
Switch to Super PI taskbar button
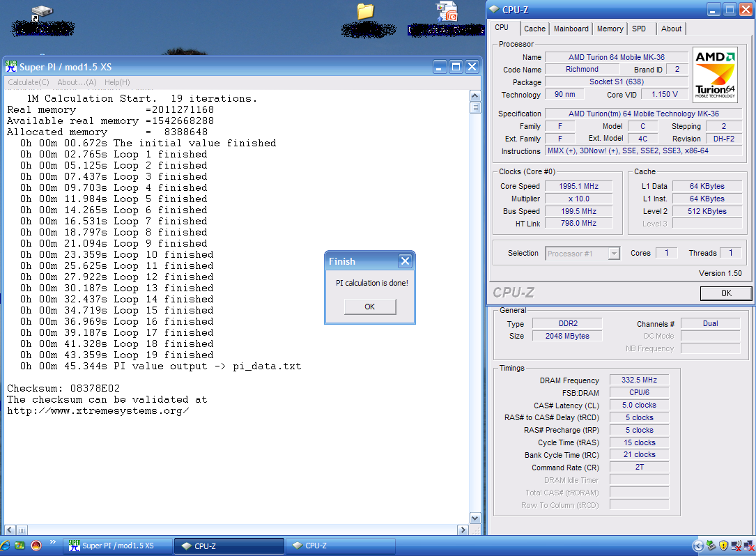tap(118, 546)
